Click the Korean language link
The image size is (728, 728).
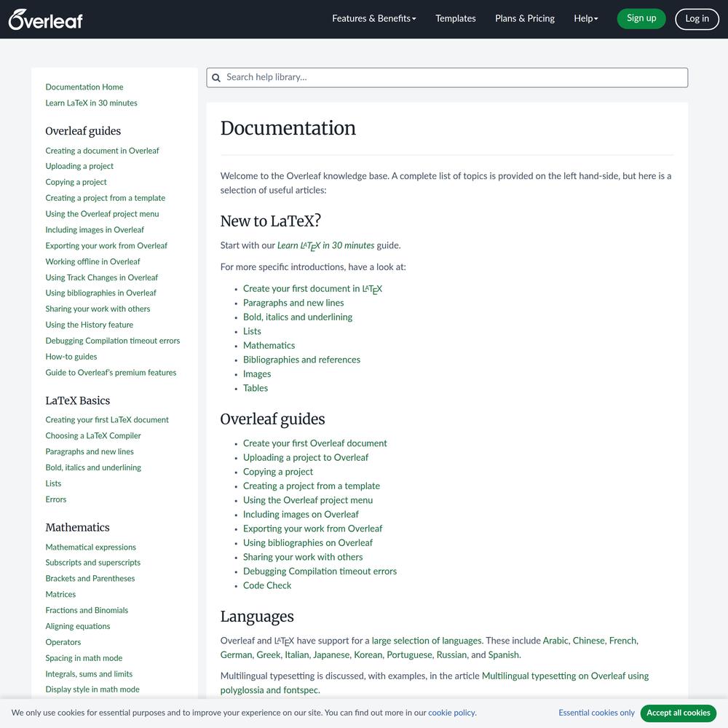[x=368, y=654]
